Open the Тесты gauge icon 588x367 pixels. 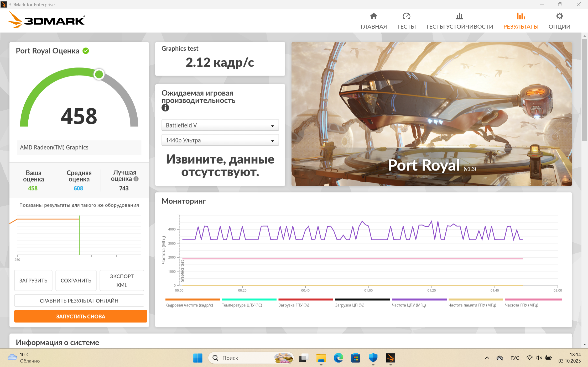[x=406, y=16]
